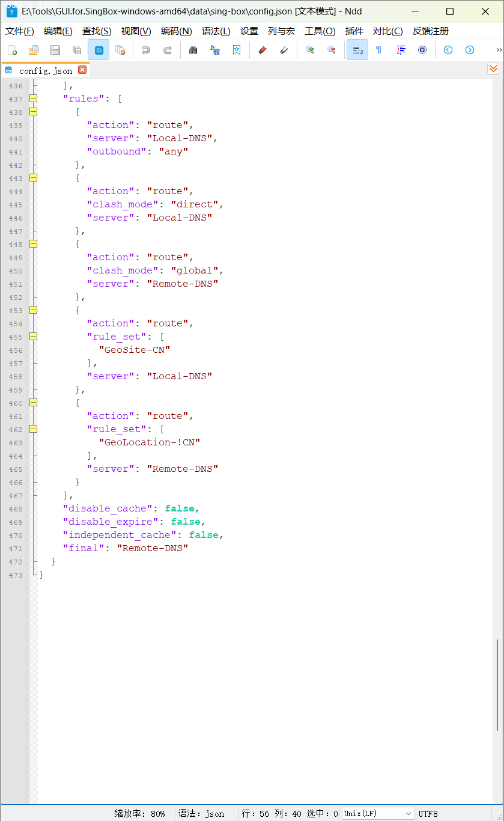The width and height of the screenshot is (504, 821).
Task: Toggle the word wrap toolbar button
Action: click(357, 50)
